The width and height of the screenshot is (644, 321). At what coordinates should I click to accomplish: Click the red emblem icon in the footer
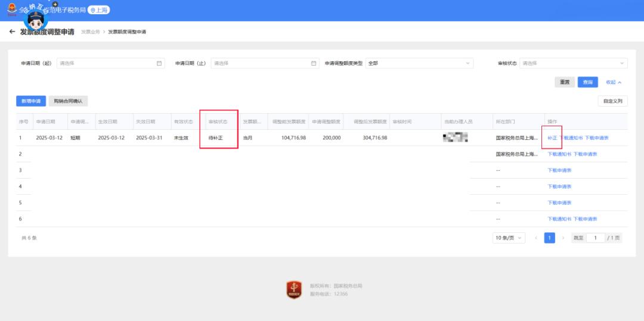click(x=294, y=290)
